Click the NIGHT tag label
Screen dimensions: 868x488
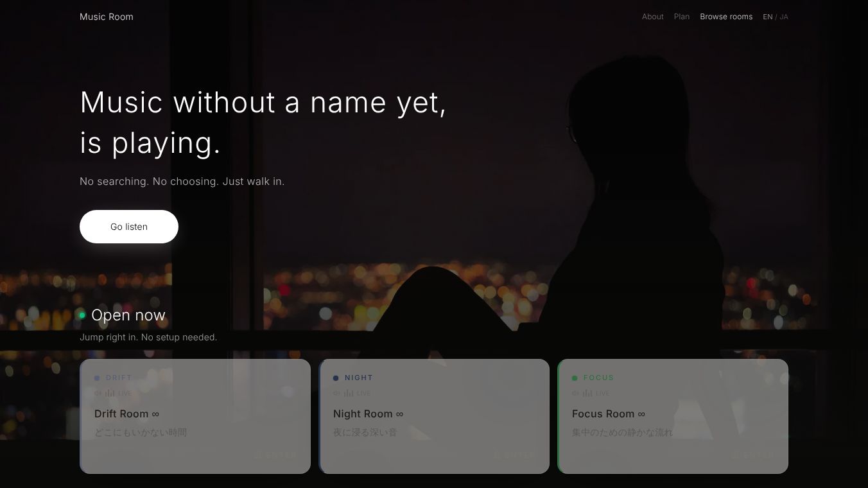point(359,378)
